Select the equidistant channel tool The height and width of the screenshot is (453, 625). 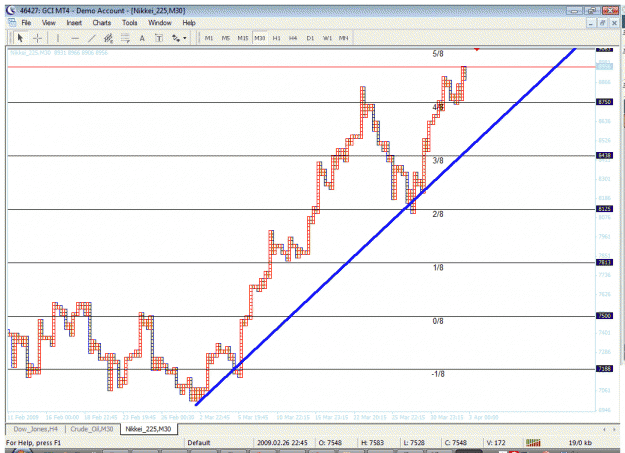(108, 38)
